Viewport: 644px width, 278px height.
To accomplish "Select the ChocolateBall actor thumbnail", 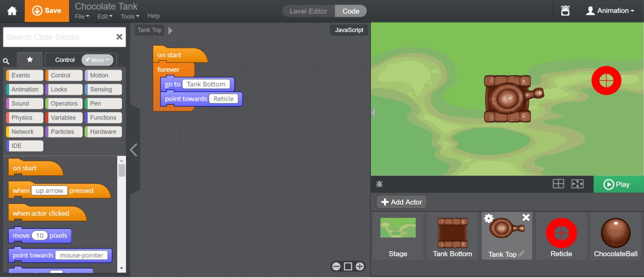I will click(x=615, y=236).
